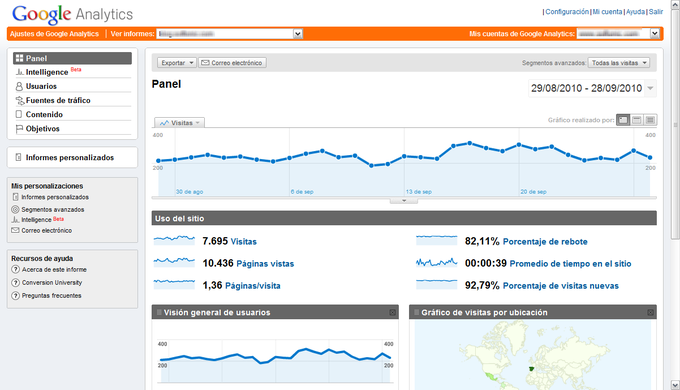Click the Visitas sparkline thumbnail
The height and width of the screenshot is (390, 680).
[x=174, y=240]
